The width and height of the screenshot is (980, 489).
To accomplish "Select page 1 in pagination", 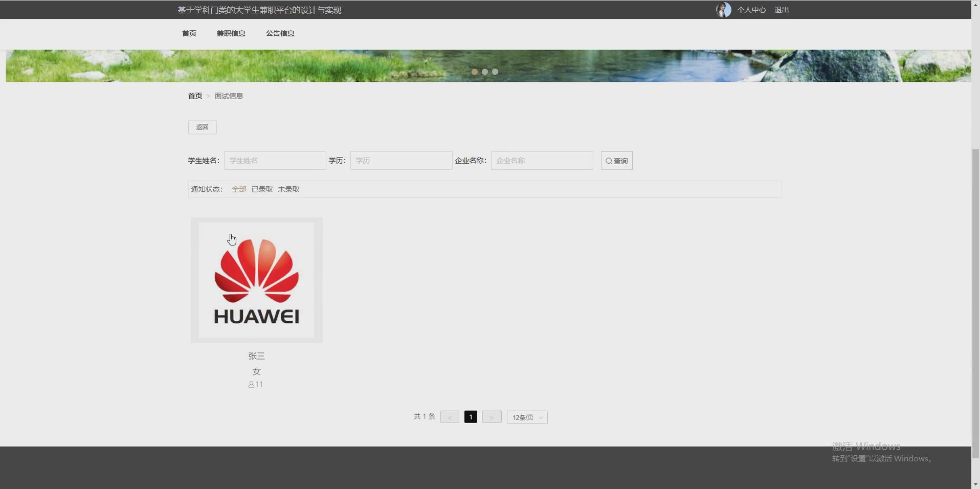I will (471, 417).
